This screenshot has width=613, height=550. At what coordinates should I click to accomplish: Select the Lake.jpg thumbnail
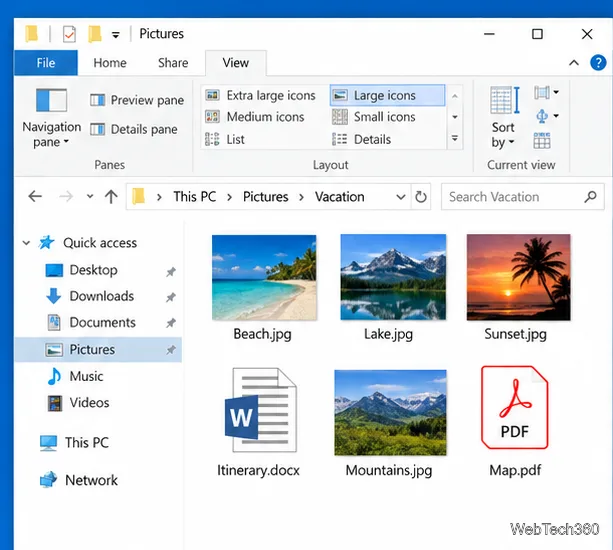coord(393,277)
